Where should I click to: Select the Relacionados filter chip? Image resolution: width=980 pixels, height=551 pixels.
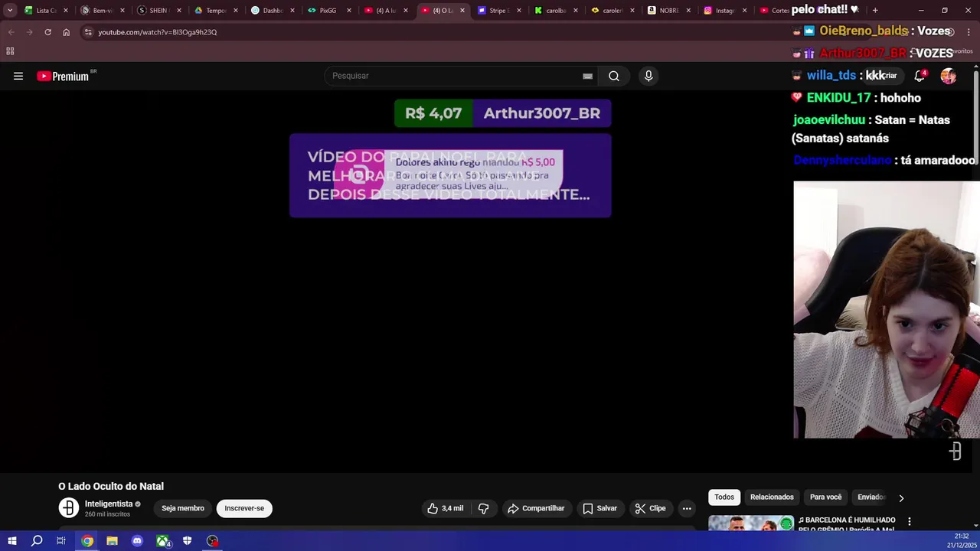coord(772,497)
